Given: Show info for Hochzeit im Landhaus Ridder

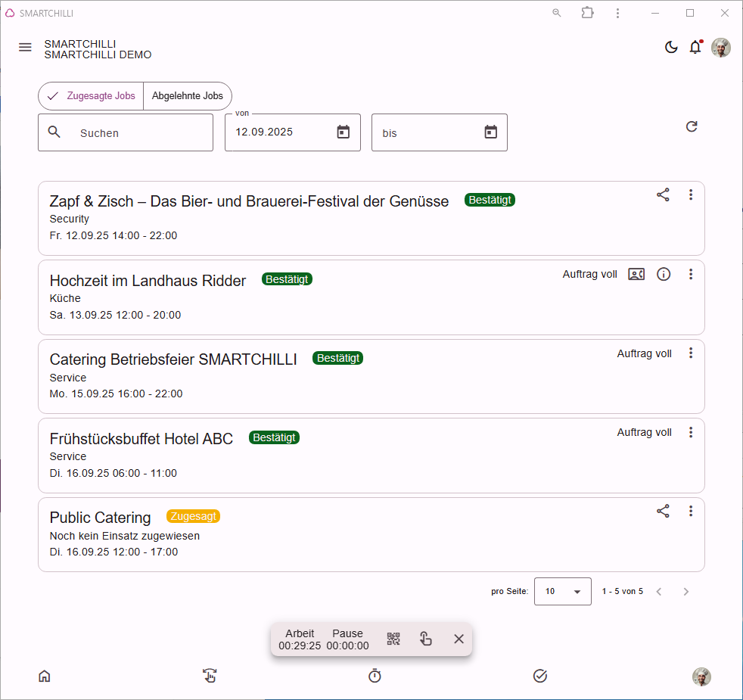Looking at the screenshot, I should (664, 274).
